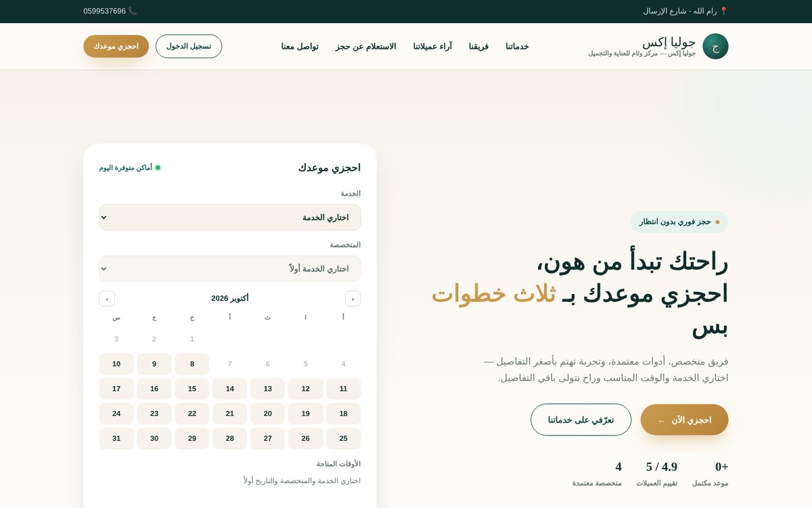Click the تعرّفي على خدماتنا button
This screenshot has height=508, width=812.
(x=581, y=420)
